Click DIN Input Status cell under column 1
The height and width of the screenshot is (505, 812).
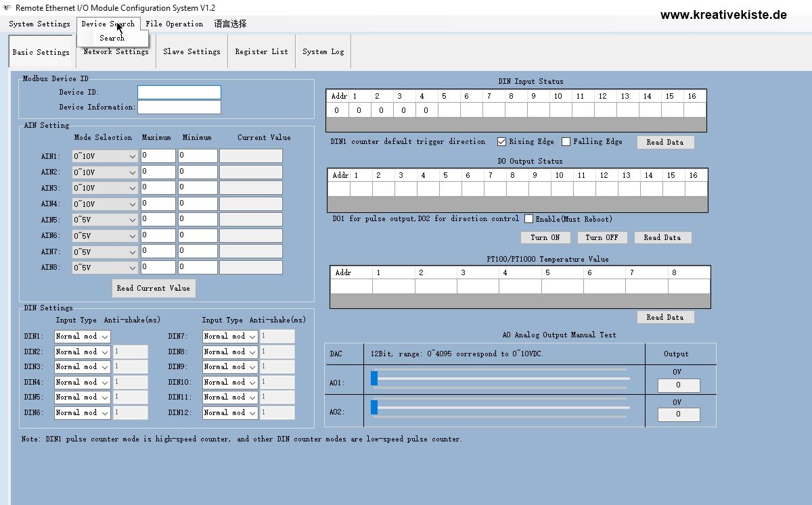(x=359, y=110)
